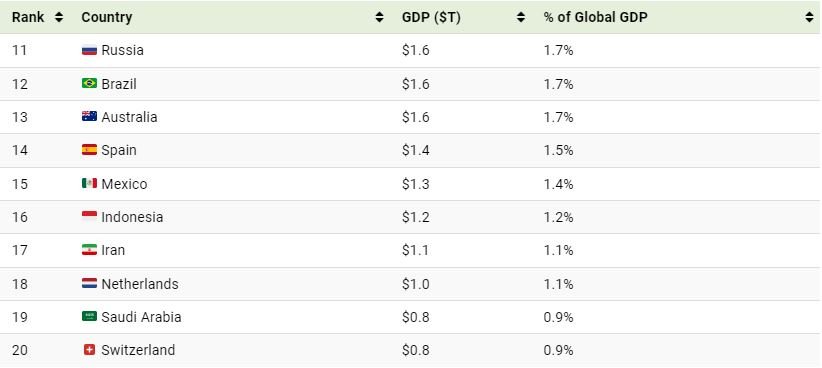Select the GDP ($T) header label
The image size is (822, 368).
431,17
